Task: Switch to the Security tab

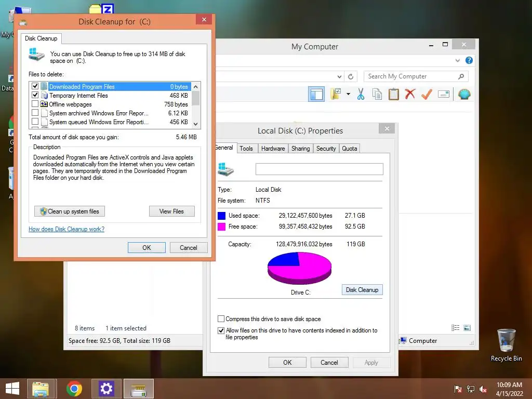Action: [326, 149]
